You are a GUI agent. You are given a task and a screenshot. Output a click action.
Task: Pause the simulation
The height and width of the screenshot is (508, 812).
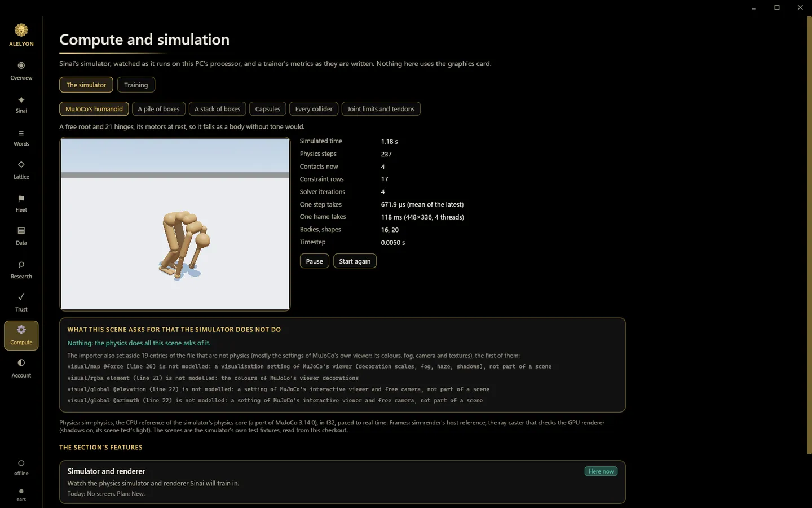pos(315,261)
